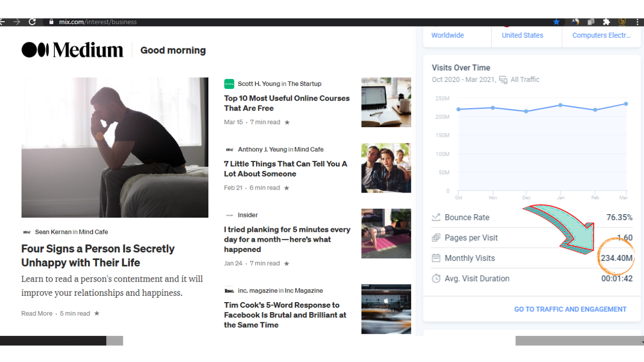Screen dimensions: 644x362
Task: Click the Avg. Visit Duration clock icon
Action: 436,279
